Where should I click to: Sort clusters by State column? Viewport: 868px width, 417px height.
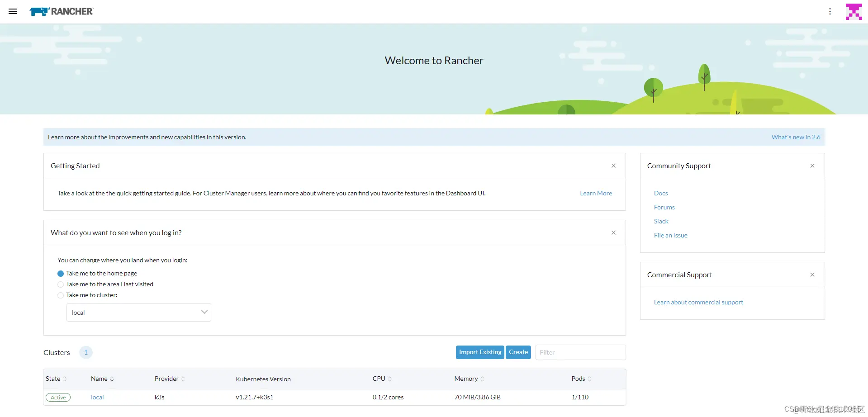(56, 379)
